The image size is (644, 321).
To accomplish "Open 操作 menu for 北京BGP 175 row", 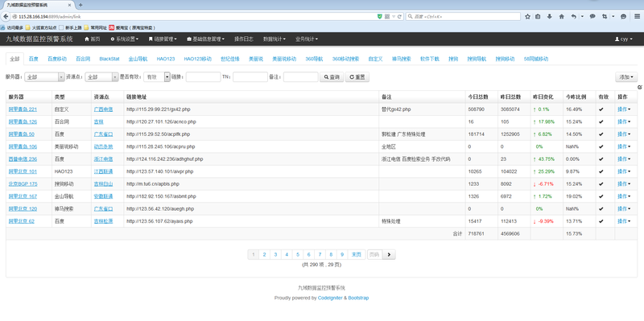I will tap(624, 184).
